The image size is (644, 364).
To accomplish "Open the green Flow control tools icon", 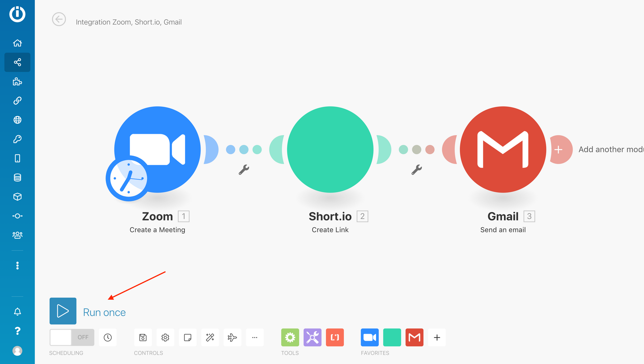I will click(x=290, y=337).
